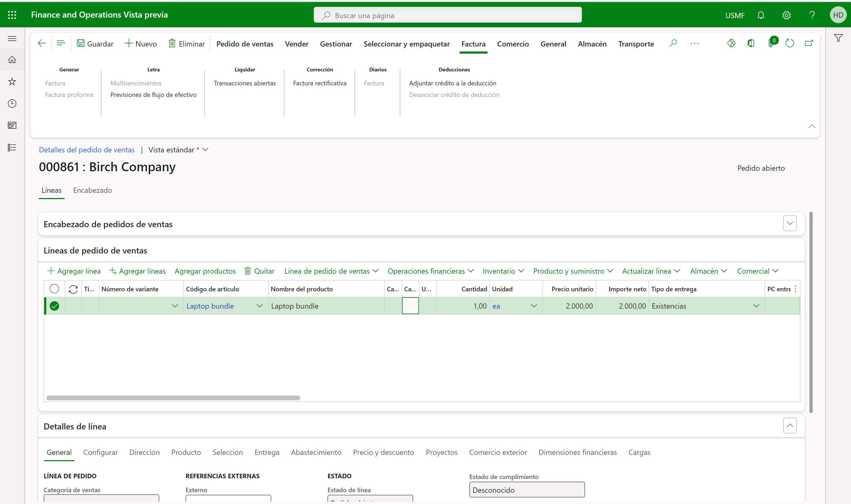The image size is (851, 504).
Task: Open the attachments paperclip icon
Action: tap(771, 44)
